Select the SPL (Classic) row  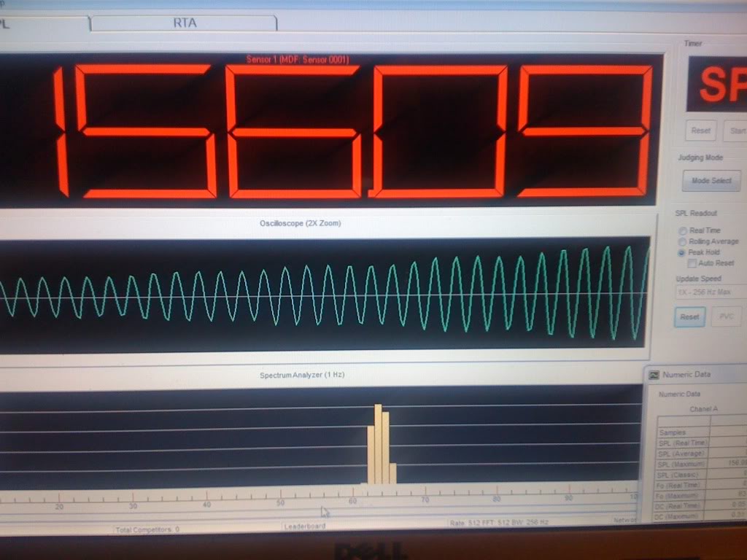[x=701, y=475]
